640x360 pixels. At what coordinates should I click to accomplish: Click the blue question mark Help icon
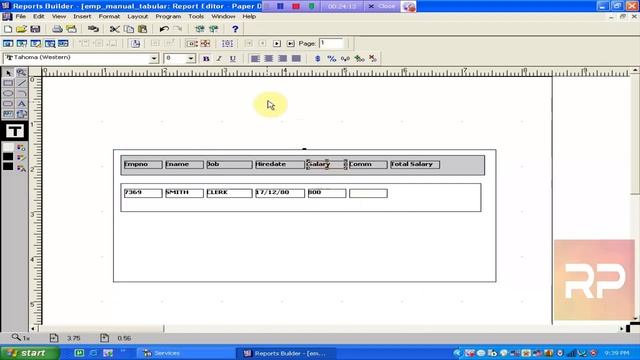point(235,29)
